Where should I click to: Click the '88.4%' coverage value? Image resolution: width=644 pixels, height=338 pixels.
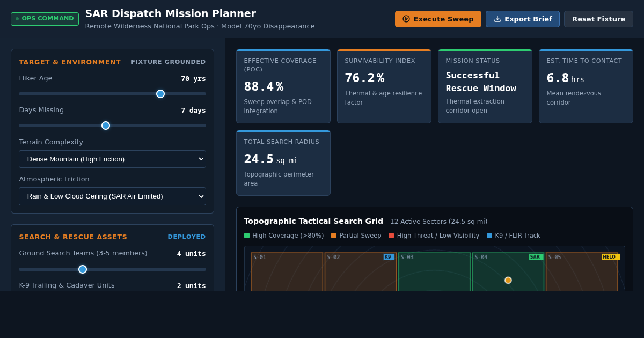[x=264, y=86]
